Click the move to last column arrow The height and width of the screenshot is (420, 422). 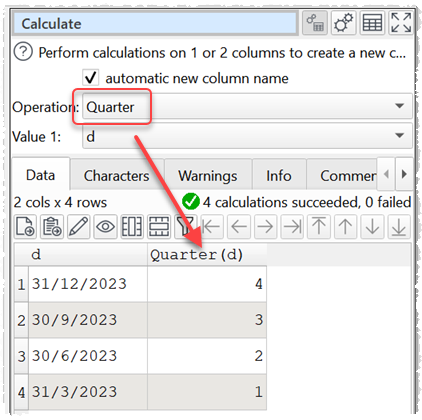pyautogui.click(x=292, y=227)
